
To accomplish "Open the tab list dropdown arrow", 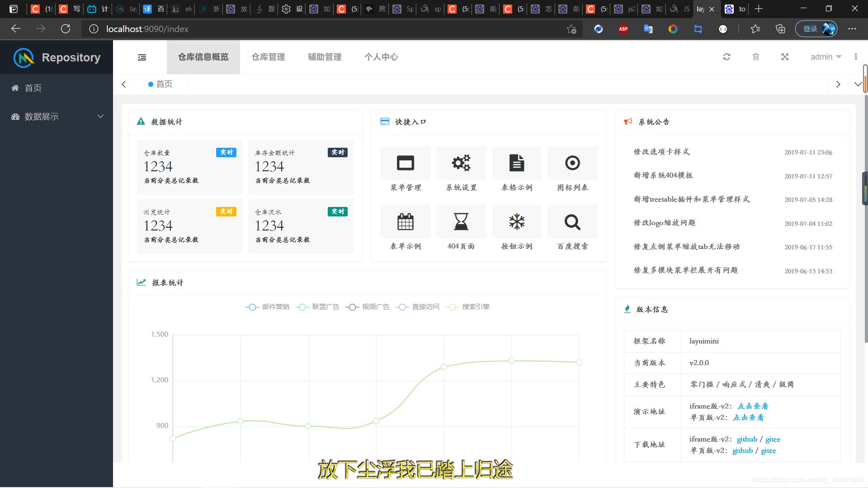I will (x=857, y=84).
